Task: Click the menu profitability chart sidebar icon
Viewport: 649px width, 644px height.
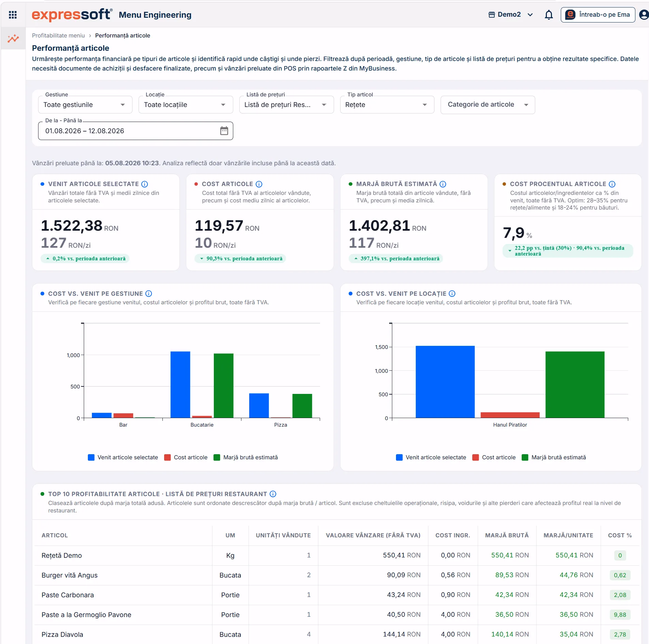Action: click(13, 38)
